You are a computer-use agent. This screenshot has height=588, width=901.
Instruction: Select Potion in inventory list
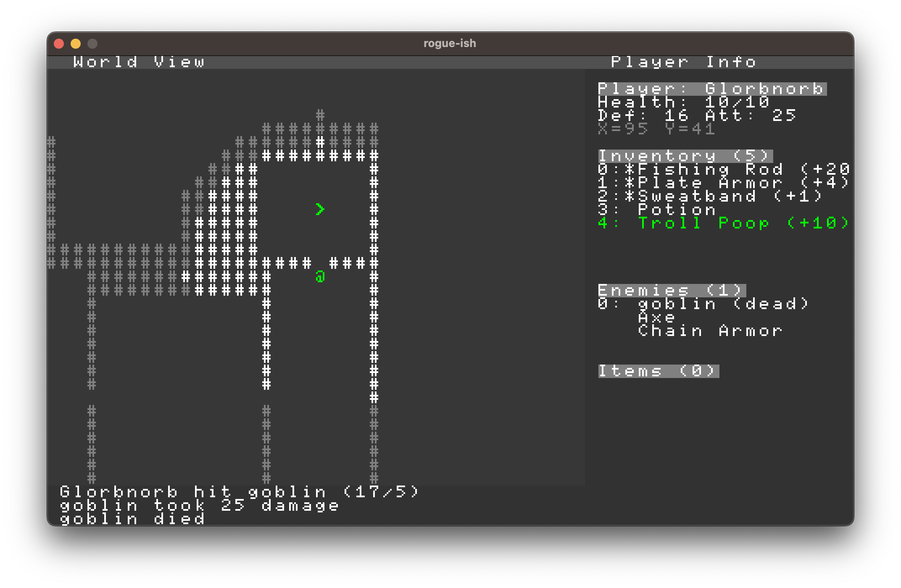pos(676,210)
